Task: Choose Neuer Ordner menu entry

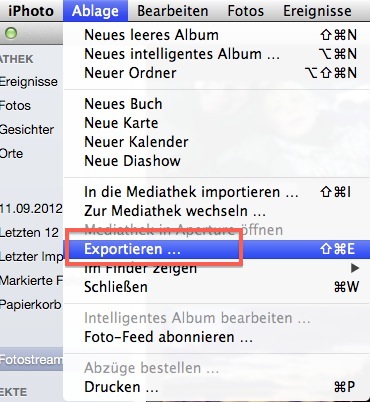Action: pyautogui.click(x=217, y=73)
